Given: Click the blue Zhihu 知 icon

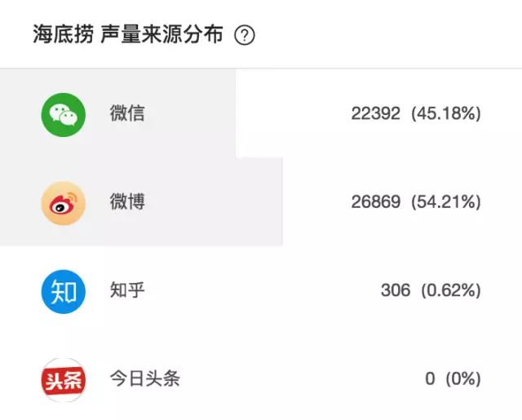Looking at the screenshot, I should click(x=64, y=292).
